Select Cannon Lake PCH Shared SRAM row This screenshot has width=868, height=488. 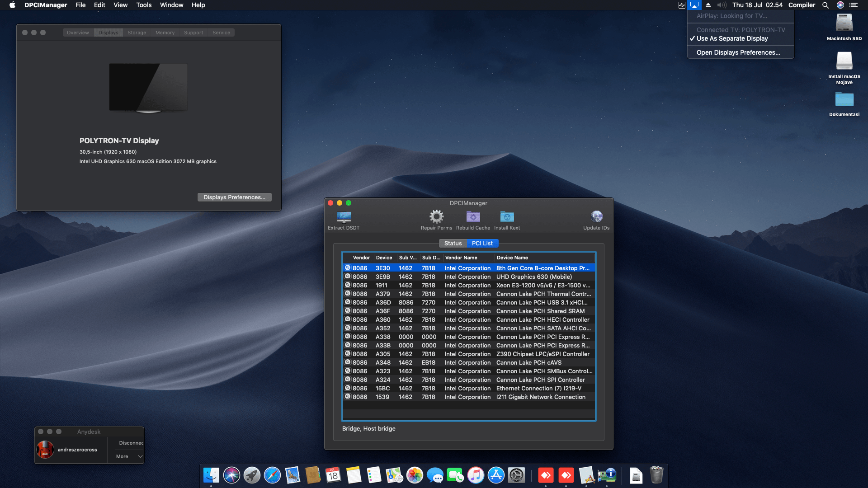[469, 311]
